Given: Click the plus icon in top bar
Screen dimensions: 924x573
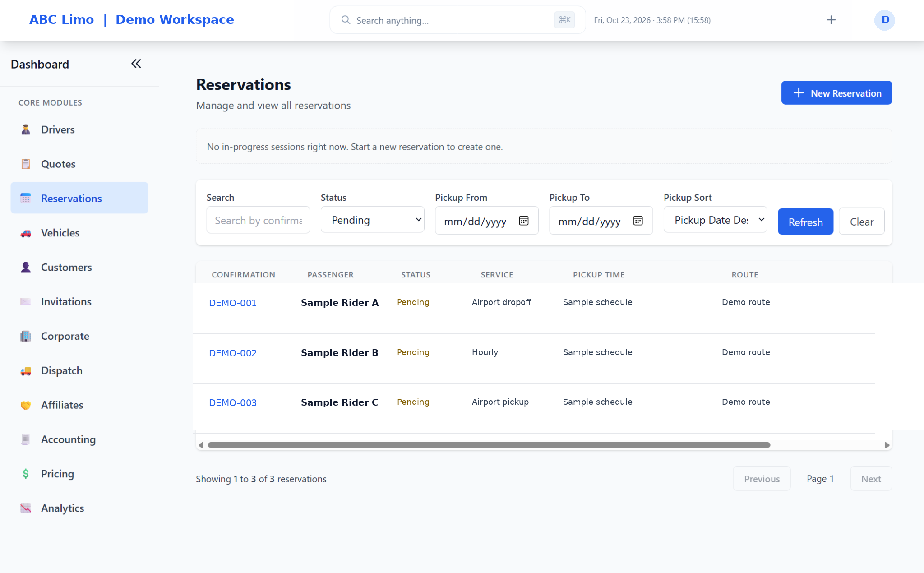Looking at the screenshot, I should tap(831, 20).
